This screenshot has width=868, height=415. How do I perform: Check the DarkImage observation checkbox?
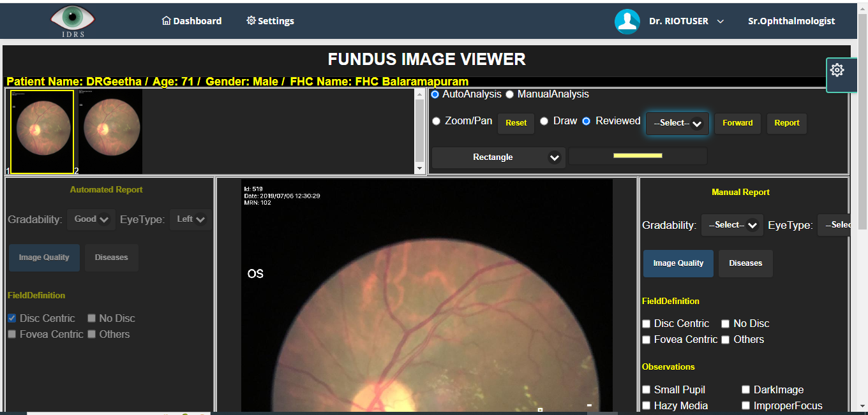tap(746, 390)
